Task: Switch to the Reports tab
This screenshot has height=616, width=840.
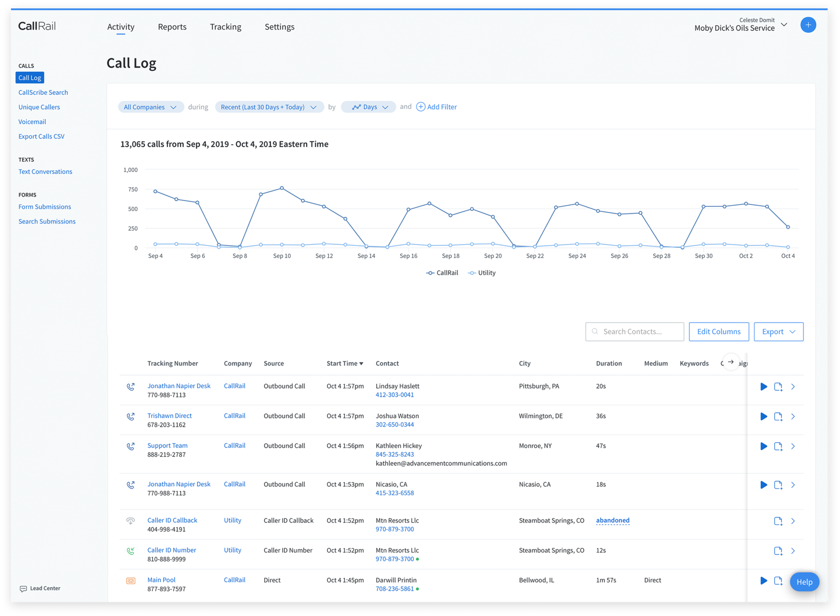Action: click(172, 27)
